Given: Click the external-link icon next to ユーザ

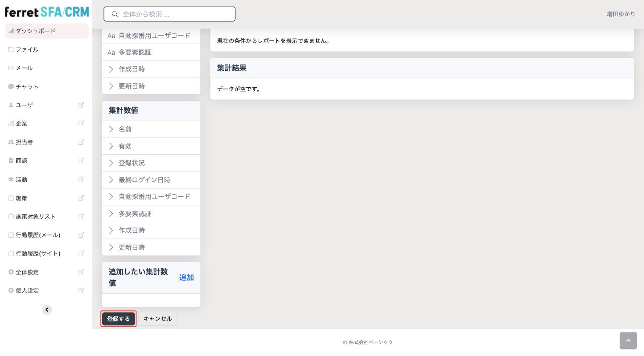Looking at the screenshot, I should coord(81,105).
